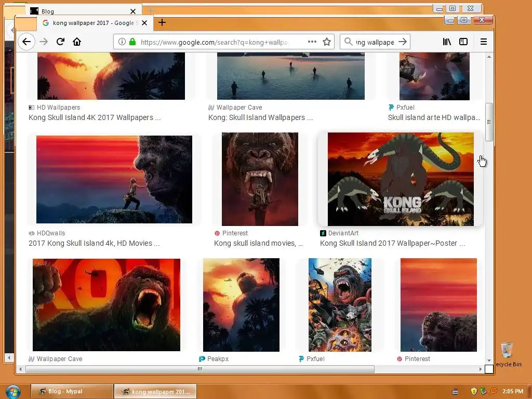Open '2017 Kong Skull Island 4k, HD Movies' result
This screenshot has width=532, height=399.
(x=94, y=243)
